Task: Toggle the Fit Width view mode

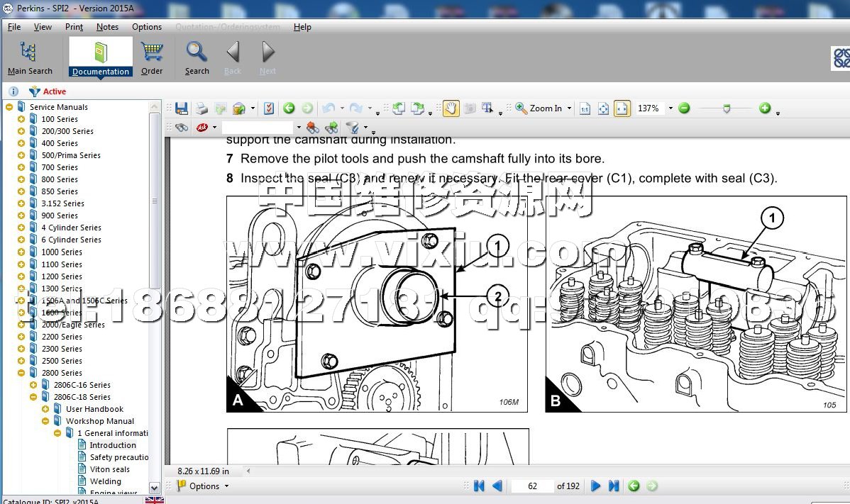Action: pos(622,108)
